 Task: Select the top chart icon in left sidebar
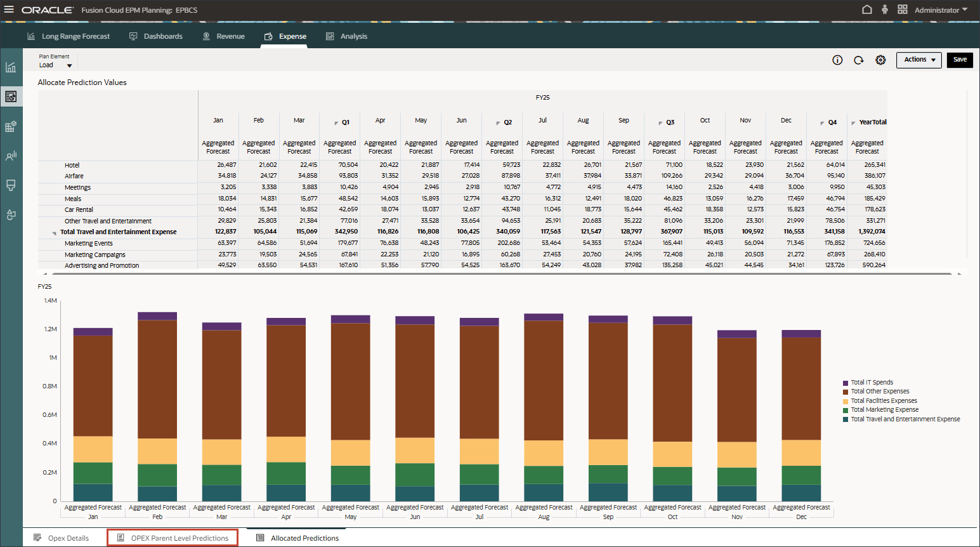(x=11, y=67)
